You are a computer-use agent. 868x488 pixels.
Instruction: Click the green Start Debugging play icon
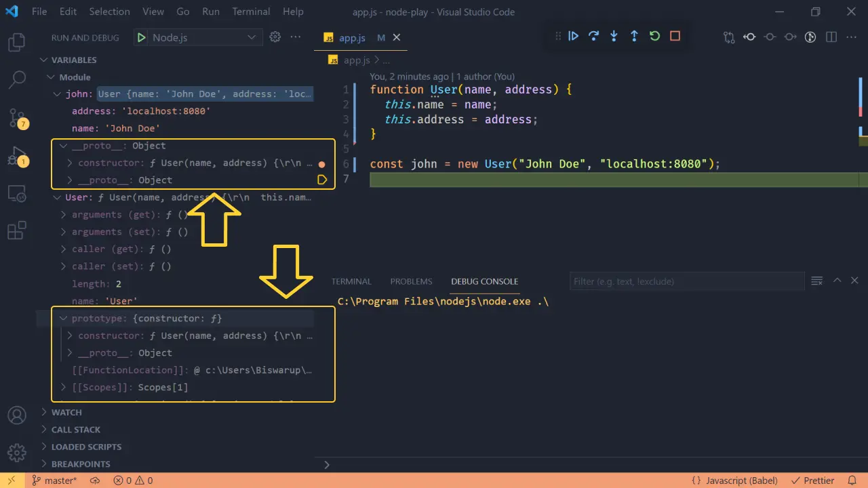click(141, 37)
